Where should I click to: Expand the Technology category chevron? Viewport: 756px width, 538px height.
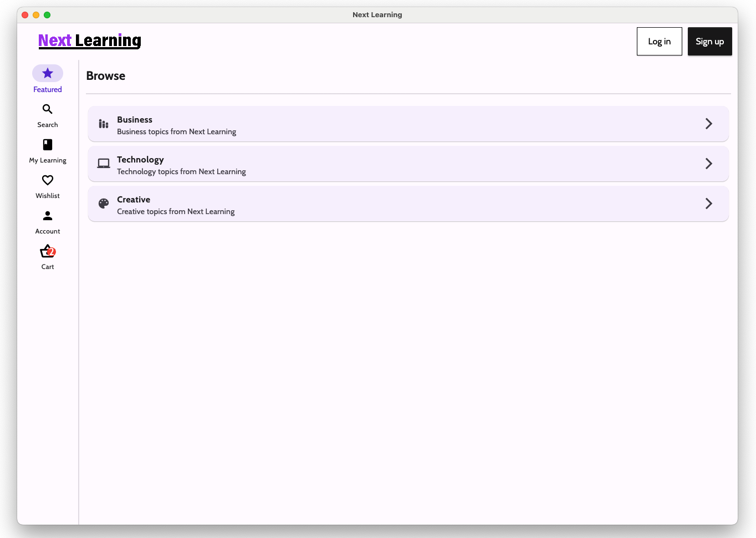(x=708, y=164)
